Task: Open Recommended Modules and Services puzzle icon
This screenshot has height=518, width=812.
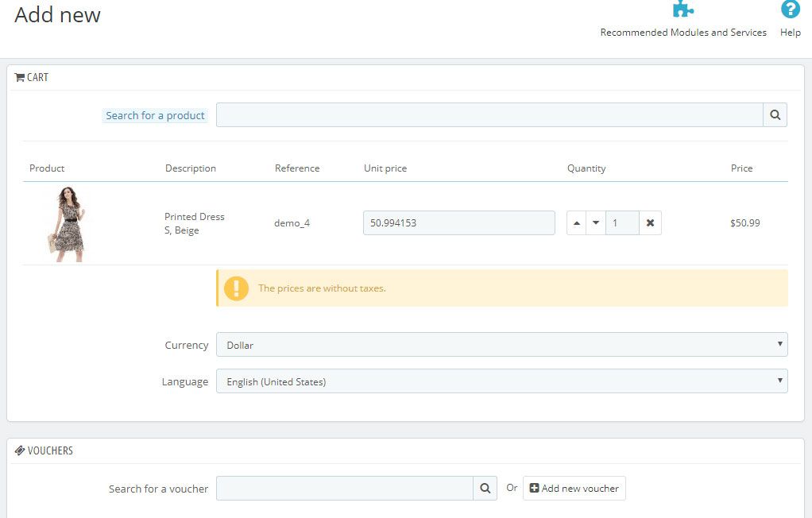Action: coord(682,10)
